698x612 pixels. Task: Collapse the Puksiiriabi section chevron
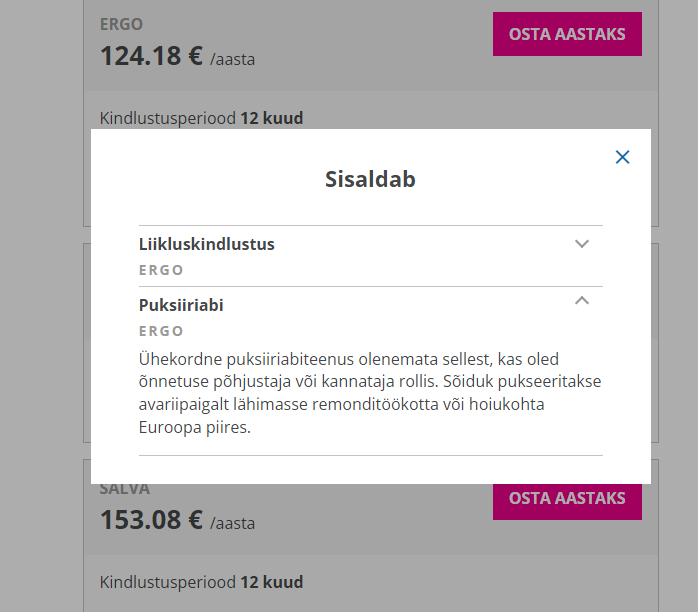click(582, 301)
